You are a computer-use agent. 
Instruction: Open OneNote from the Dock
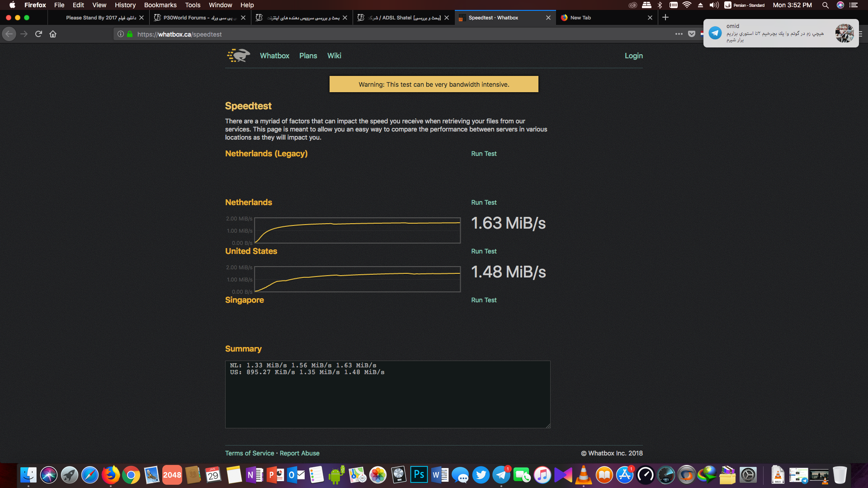tap(255, 475)
